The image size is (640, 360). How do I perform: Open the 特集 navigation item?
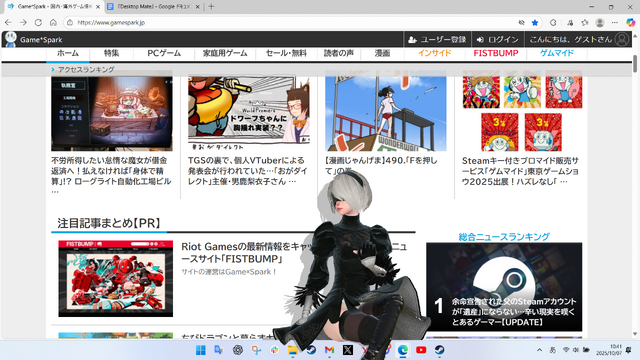coord(111,53)
